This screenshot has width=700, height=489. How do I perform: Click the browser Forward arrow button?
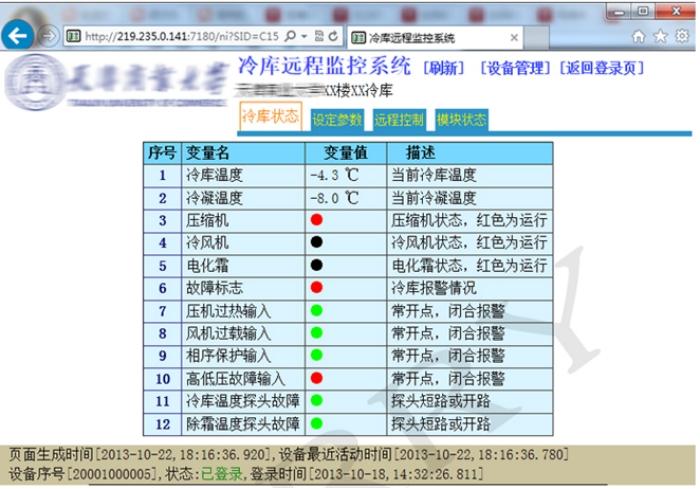pos(48,36)
